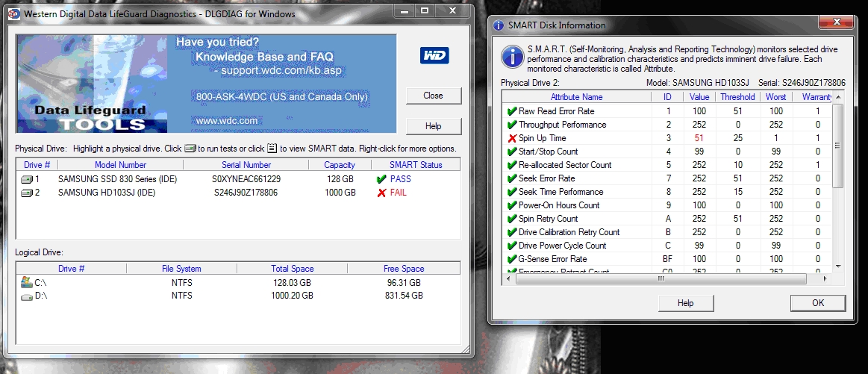Close the Data LifeGuard Diagnostics program
The height and width of the screenshot is (374, 868).
[433, 96]
